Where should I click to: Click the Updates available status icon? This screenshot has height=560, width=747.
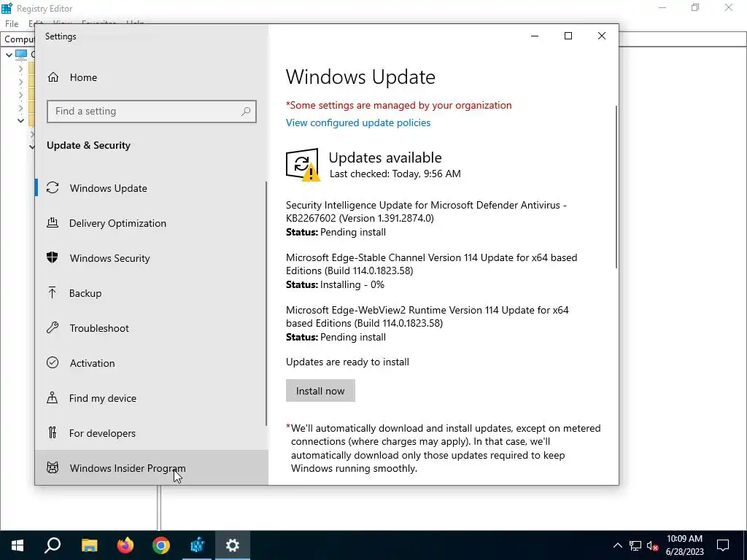(x=303, y=165)
